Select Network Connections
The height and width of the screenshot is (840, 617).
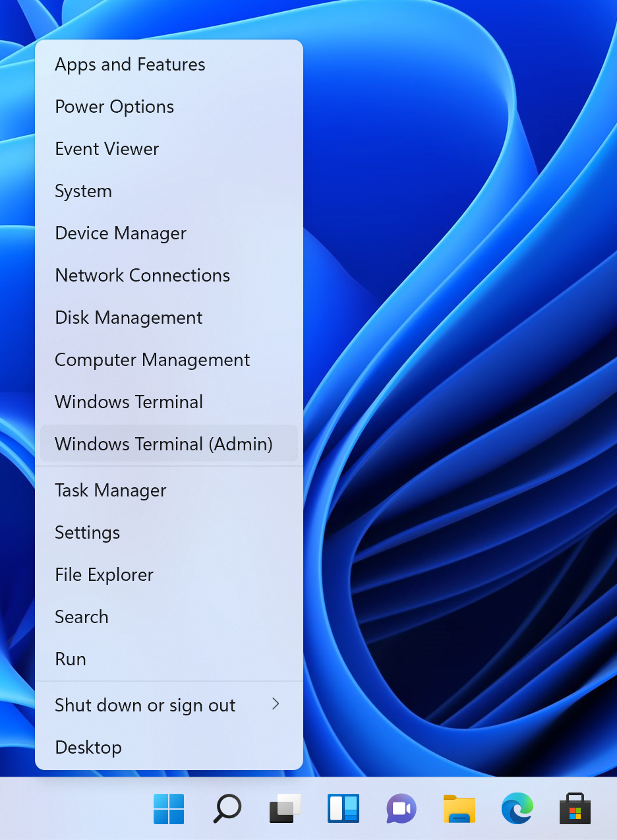click(142, 276)
